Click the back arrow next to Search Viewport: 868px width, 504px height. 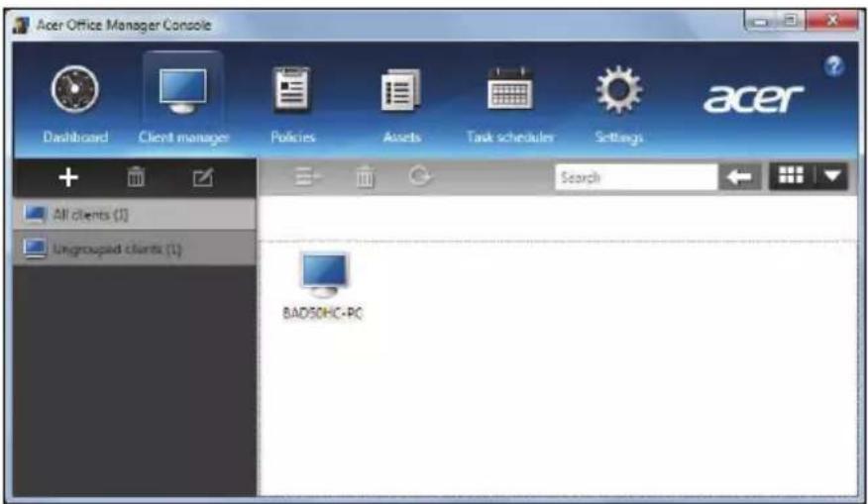tap(739, 177)
